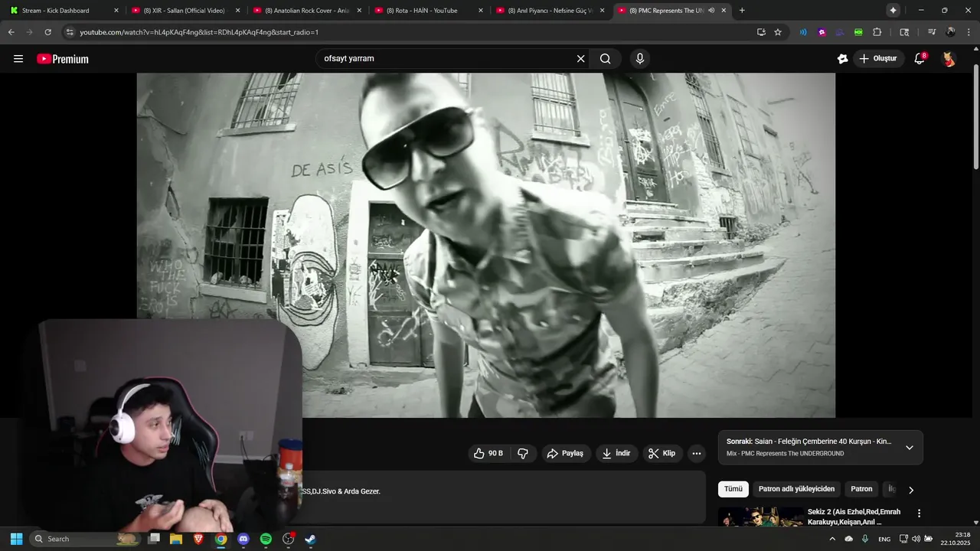This screenshot has height=551, width=980.
Task: Open more actions three-dot menu below video
Action: [696, 453]
